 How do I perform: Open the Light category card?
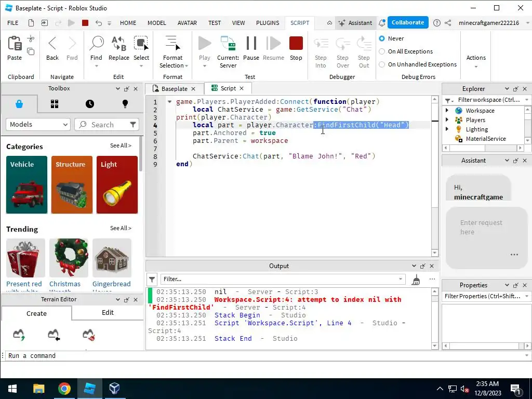117,184
